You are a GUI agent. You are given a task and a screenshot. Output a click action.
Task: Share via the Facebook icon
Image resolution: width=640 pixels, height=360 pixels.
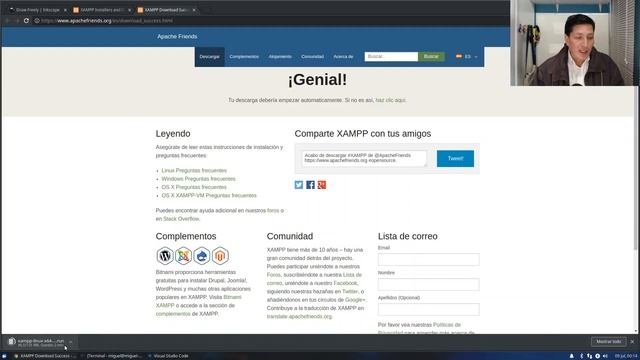pos(310,185)
